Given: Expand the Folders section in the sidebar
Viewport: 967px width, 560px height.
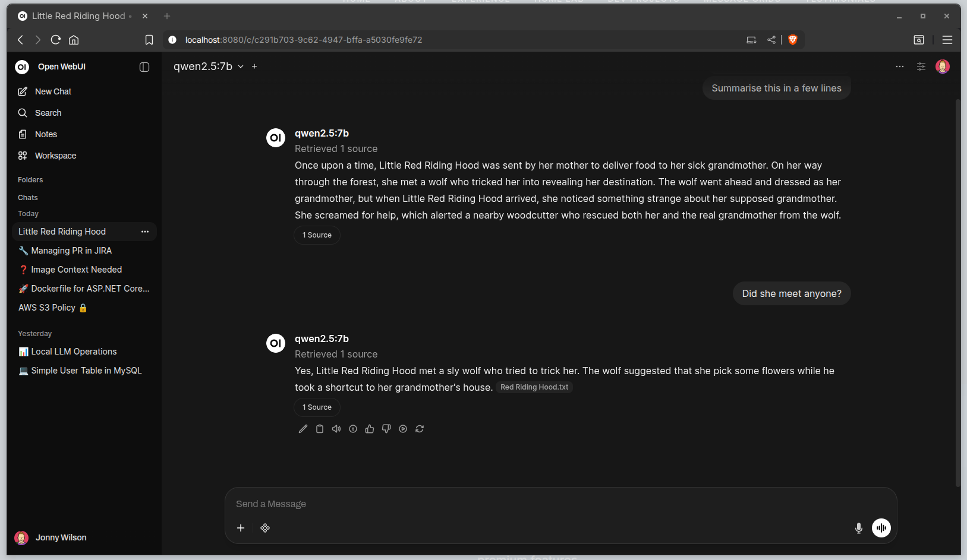Looking at the screenshot, I should (x=30, y=180).
